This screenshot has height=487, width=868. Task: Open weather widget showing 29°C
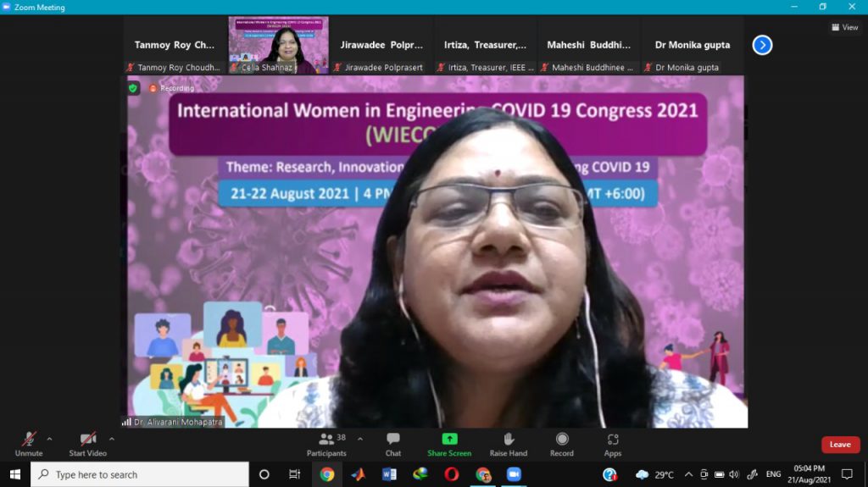tap(655, 474)
